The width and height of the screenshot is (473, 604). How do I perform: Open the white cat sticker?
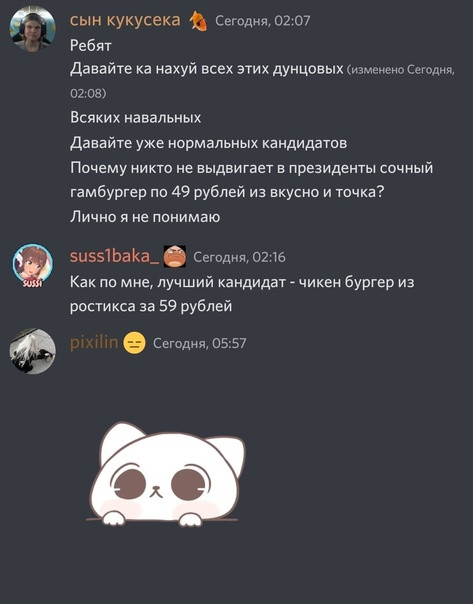point(166,475)
